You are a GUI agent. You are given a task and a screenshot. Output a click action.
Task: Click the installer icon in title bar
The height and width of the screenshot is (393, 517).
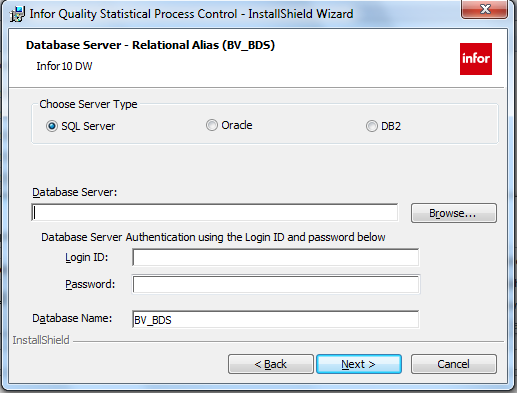17,14
